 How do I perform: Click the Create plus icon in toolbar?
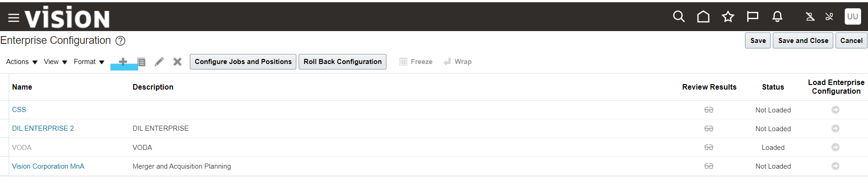123,62
